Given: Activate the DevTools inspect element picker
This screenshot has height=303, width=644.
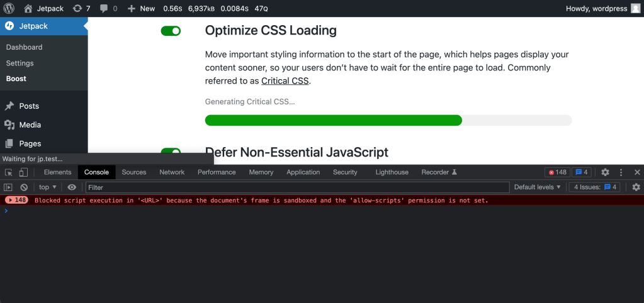Looking at the screenshot, I should [x=9, y=172].
